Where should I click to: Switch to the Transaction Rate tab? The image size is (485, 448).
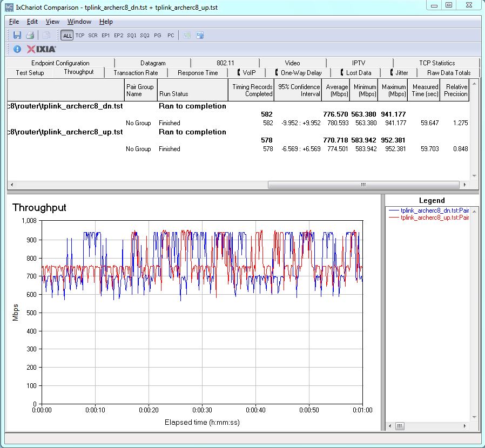coord(136,73)
